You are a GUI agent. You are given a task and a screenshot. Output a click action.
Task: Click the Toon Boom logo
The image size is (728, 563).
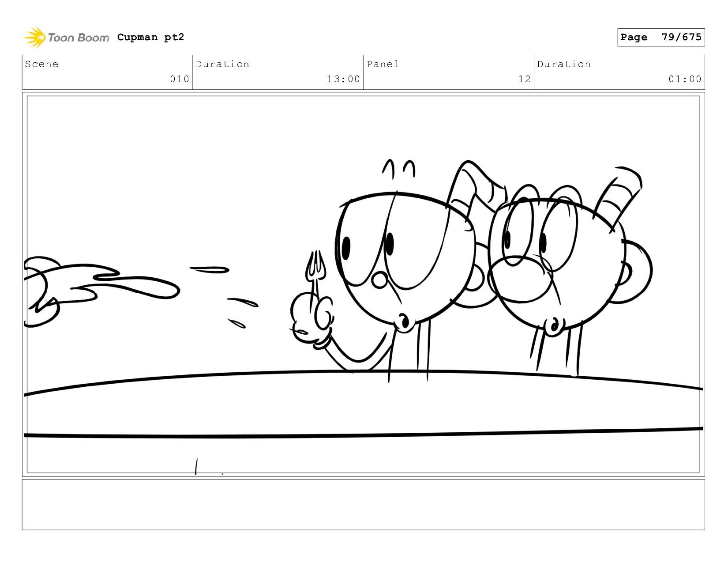[x=66, y=37]
